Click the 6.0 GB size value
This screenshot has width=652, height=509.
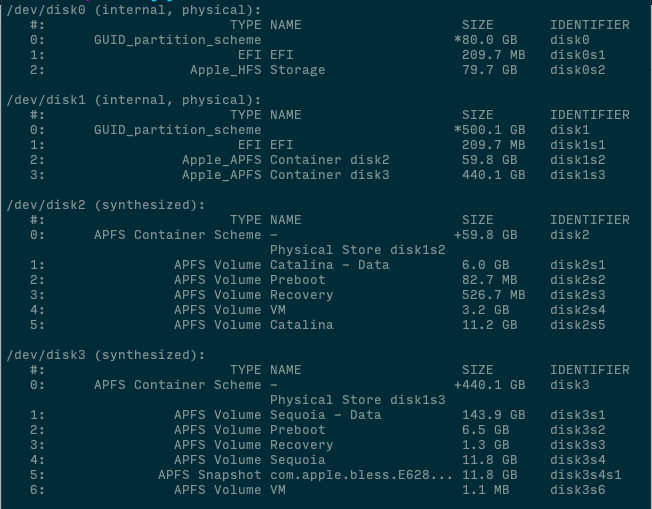pos(486,265)
